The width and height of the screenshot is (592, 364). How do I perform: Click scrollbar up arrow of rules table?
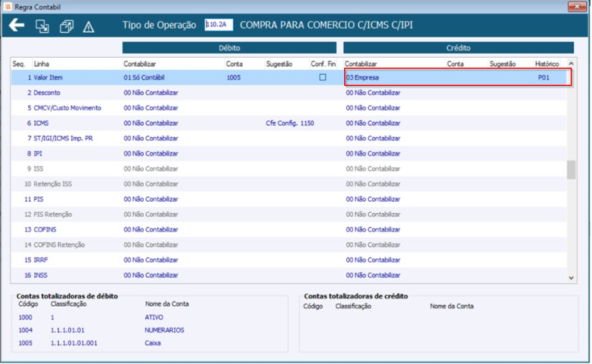(x=571, y=64)
